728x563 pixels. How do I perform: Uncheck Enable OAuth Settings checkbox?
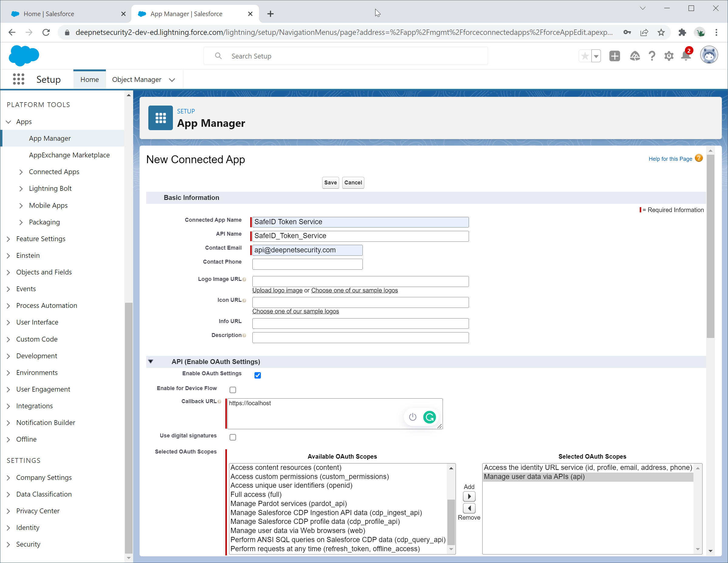click(258, 375)
